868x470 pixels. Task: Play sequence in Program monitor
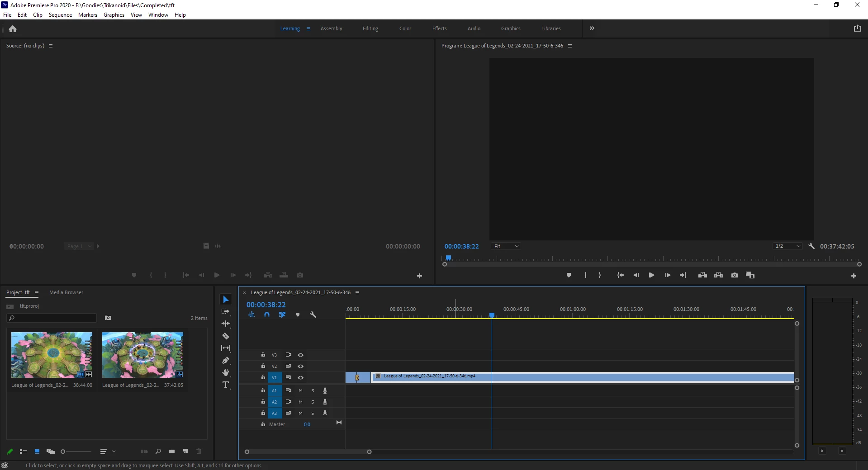click(x=652, y=275)
